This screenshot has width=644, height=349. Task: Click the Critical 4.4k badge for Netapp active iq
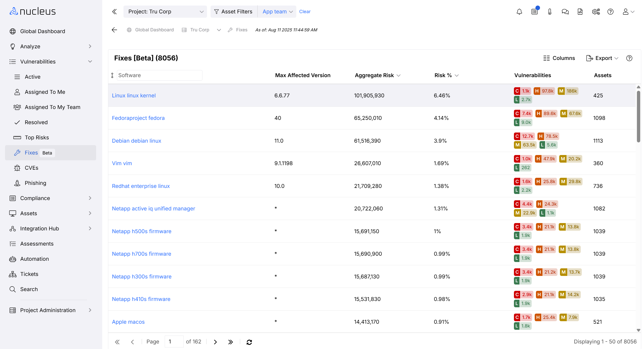tap(524, 204)
